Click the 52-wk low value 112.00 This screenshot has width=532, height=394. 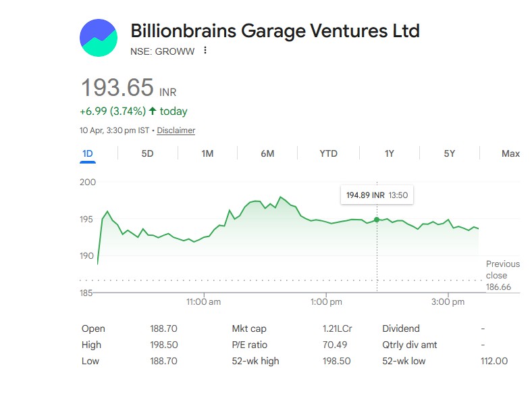pyautogui.click(x=494, y=361)
